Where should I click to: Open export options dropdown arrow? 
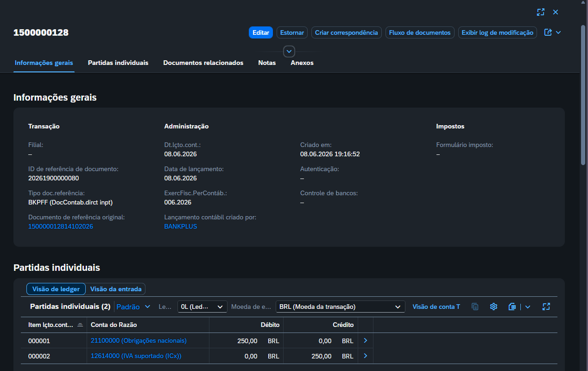point(528,307)
